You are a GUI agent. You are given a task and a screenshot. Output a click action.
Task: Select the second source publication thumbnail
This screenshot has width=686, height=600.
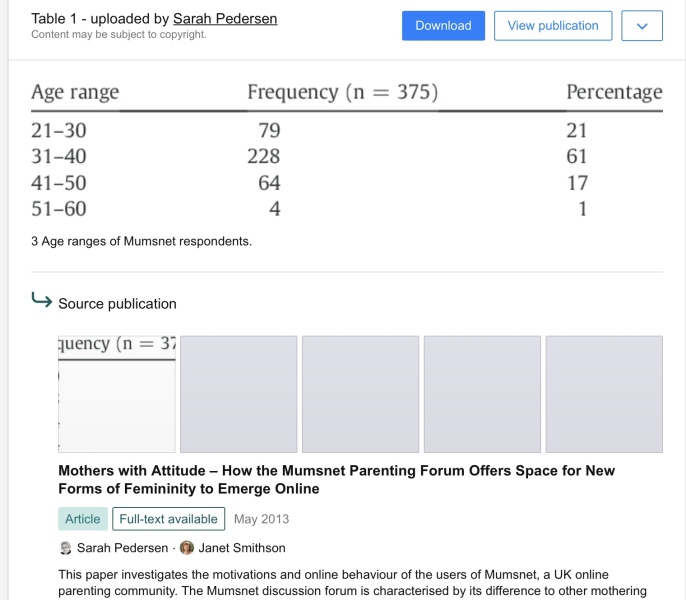(238, 393)
